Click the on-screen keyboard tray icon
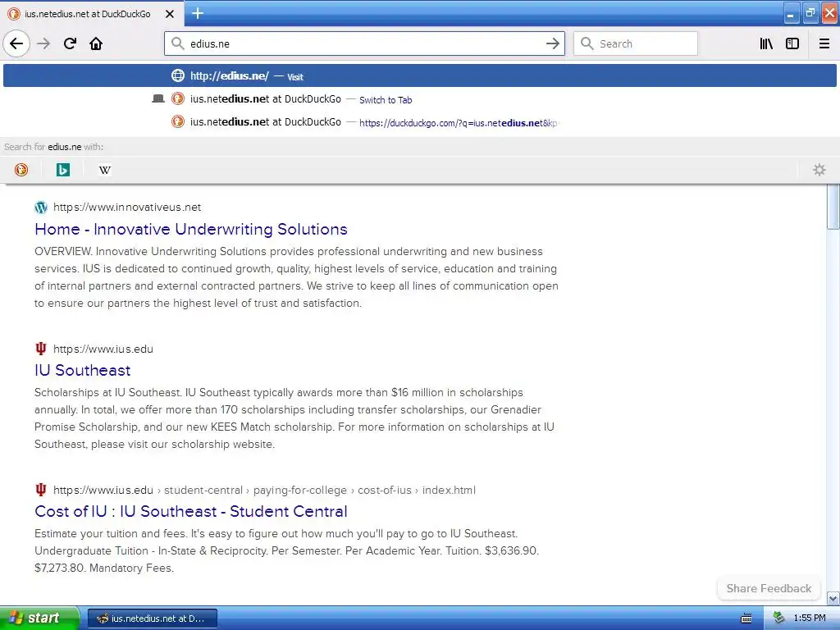Image resolution: width=840 pixels, height=630 pixels. [x=746, y=619]
